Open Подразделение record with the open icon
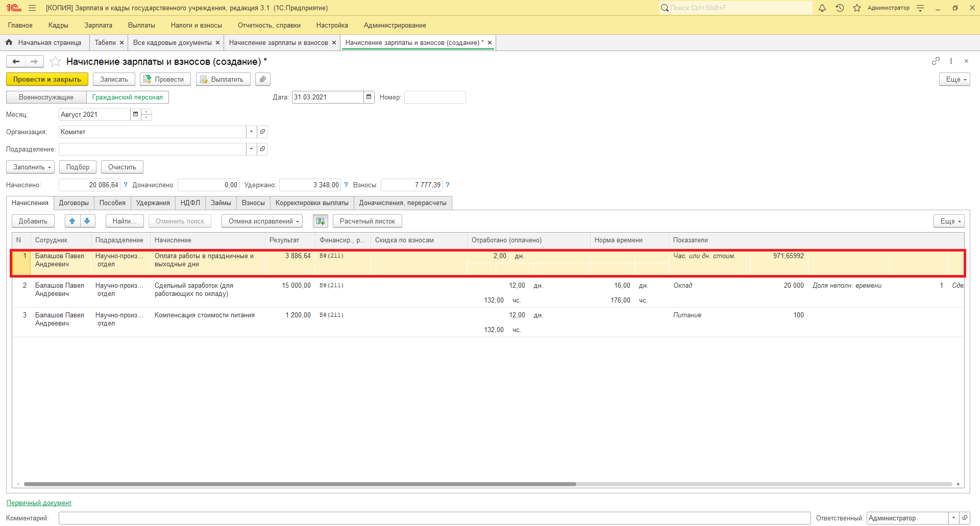Screen dimensions: 980x526 [x=262, y=149]
